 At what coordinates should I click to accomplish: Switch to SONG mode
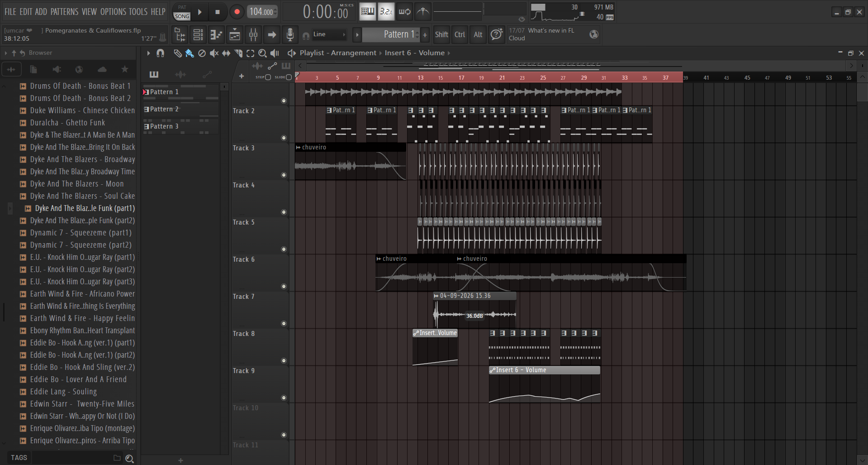[x=182, y=16]
